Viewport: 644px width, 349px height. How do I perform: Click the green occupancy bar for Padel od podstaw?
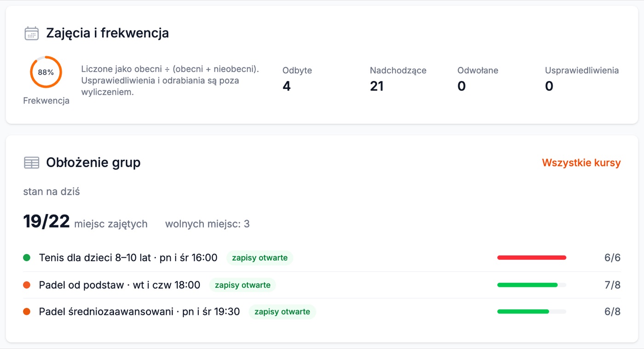[532, 285]
